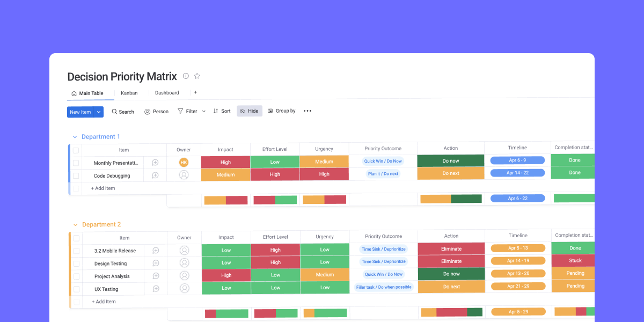The height and width of the screenshot is (322, 644).
Task: Star the Decision Priority Matrix board
Action: click(197, 76)
